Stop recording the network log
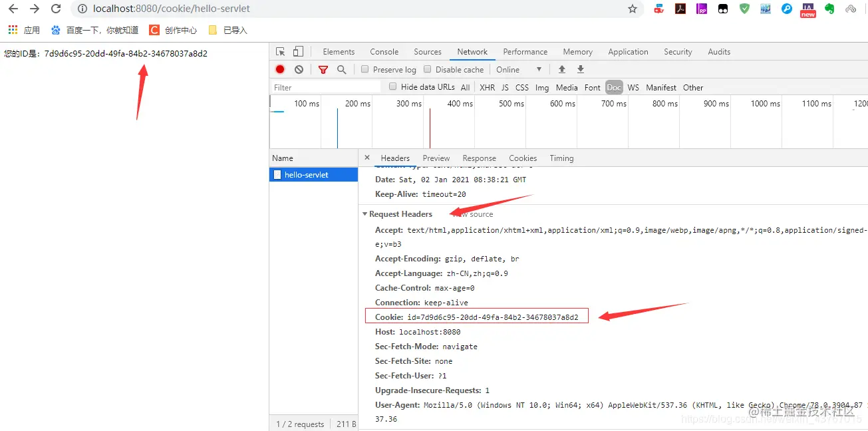Viewport: 868px width, 431px height. tap(279, 69)
